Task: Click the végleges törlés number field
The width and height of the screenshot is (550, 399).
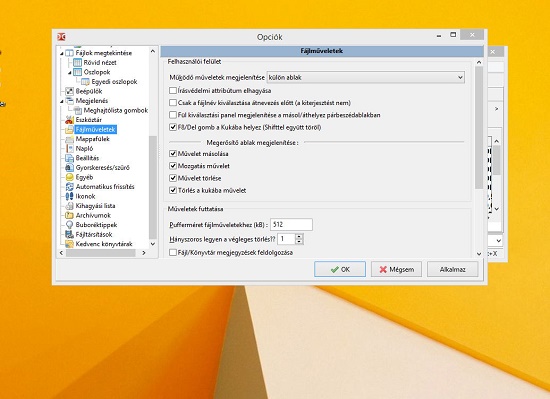Action: [x=287, y=239]
